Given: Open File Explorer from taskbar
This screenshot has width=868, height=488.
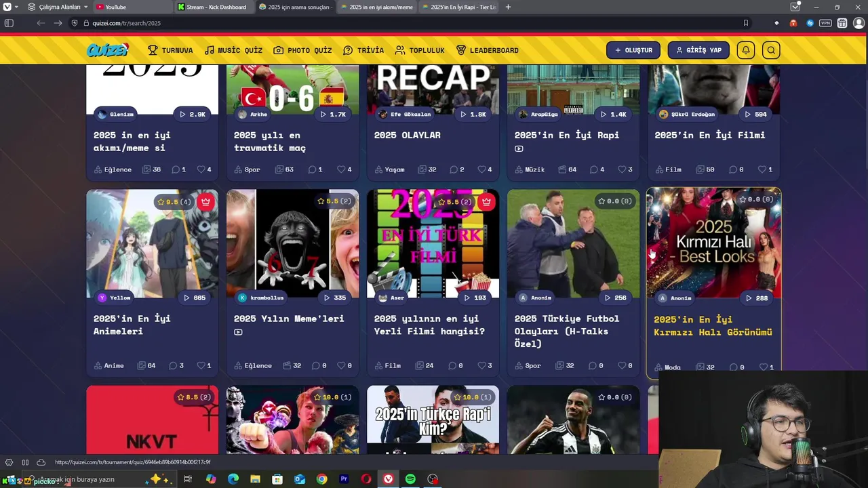Looking at the screenshot, I should 255,479.
